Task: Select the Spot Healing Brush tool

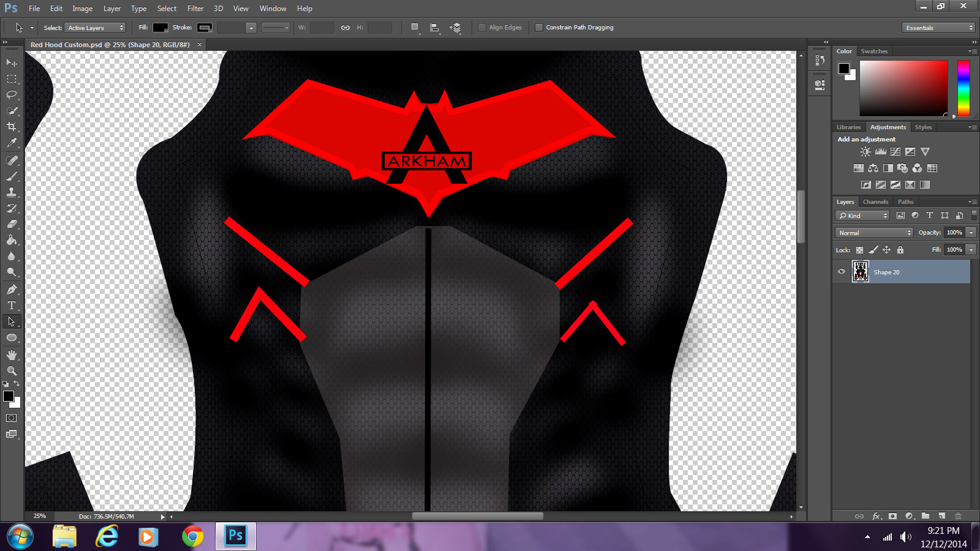Action: pyautogui.click(x=12, y=160)
